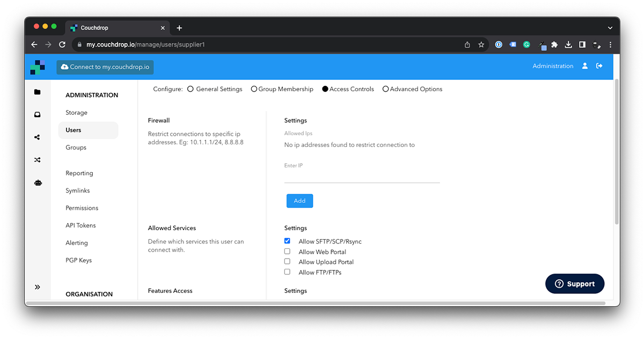Check the Allow FTP/FTPs option
This screenshot has height=338, width=644.
(287, 272)
